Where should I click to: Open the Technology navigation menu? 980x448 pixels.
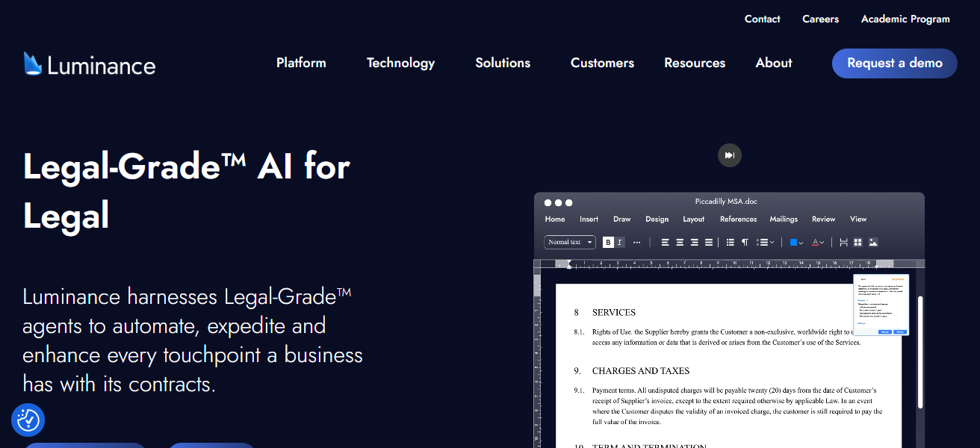(x=400, y=63)
